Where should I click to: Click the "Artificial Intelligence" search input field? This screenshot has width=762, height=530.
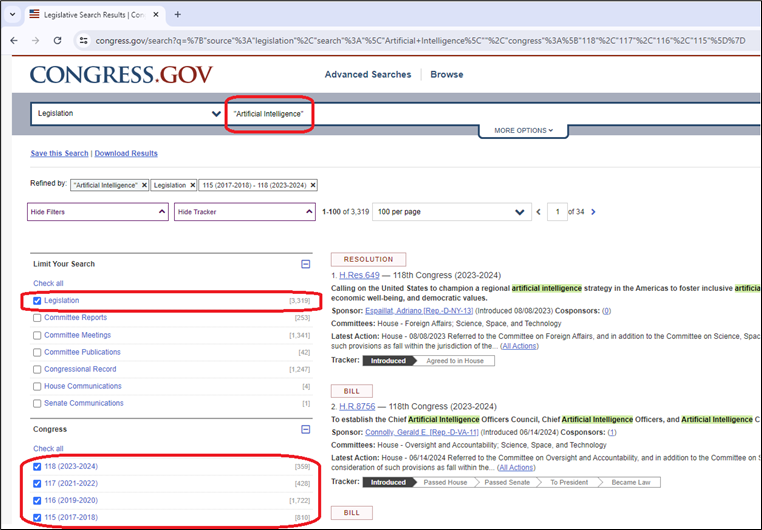[491, 114]
